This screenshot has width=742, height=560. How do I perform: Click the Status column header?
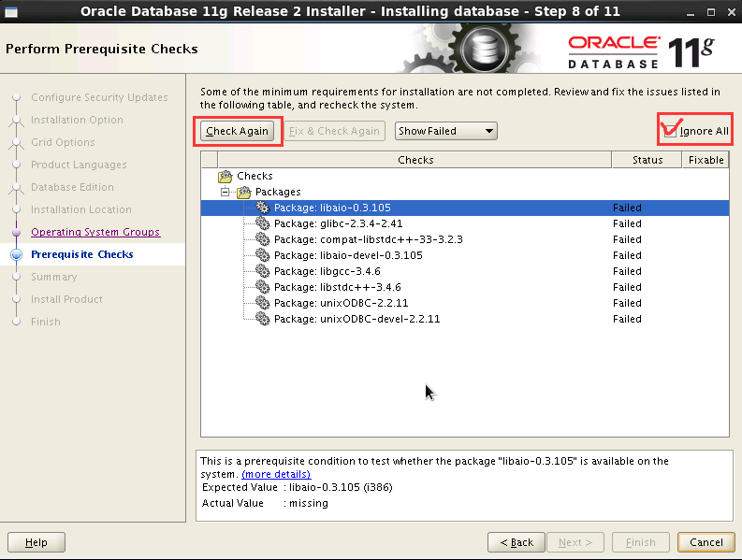point(647,160)
